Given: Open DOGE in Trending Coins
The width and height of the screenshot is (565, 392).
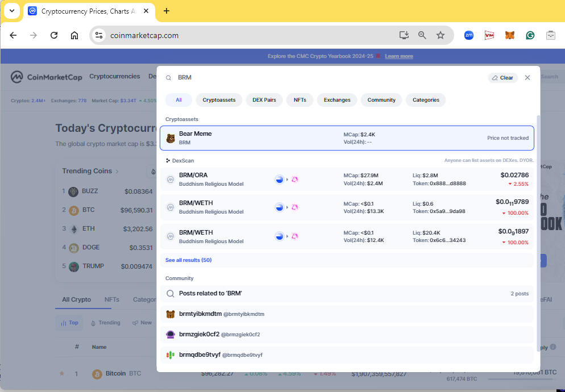Looking at the screenshot, I should 107,248.
